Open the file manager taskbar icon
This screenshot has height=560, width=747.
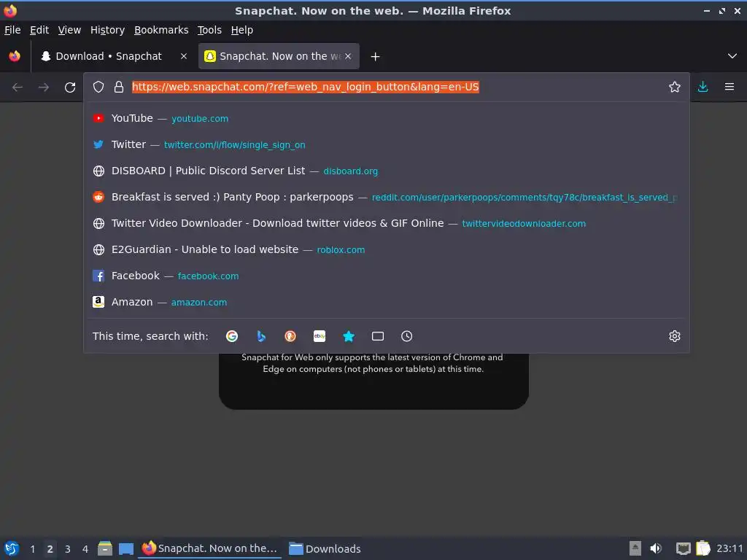(105, 548)
